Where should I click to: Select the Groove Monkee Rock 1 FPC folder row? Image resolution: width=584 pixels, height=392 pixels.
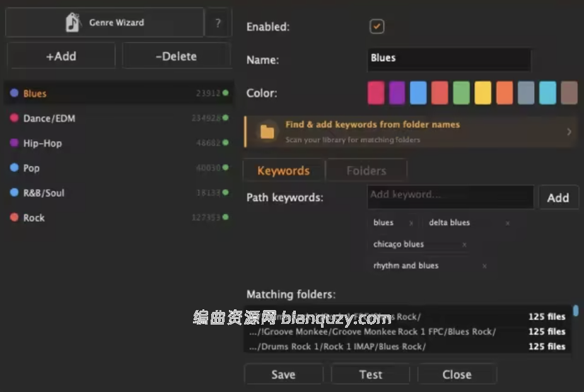click(407, 331)
